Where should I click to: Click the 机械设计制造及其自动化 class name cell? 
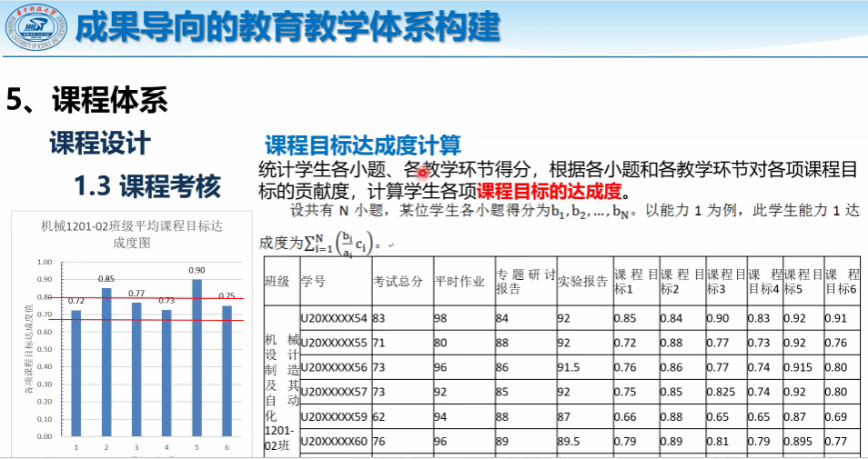280,382
